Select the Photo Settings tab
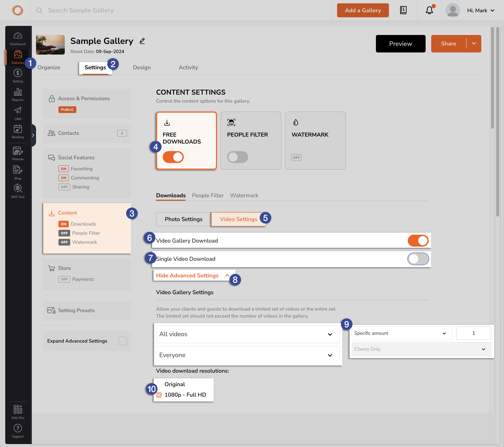504x447 pixels. click(x=183, y=219)
